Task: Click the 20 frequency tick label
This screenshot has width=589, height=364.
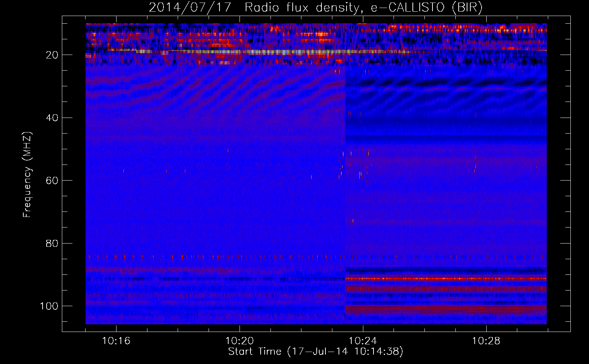Action: click(x=52, y=55)
